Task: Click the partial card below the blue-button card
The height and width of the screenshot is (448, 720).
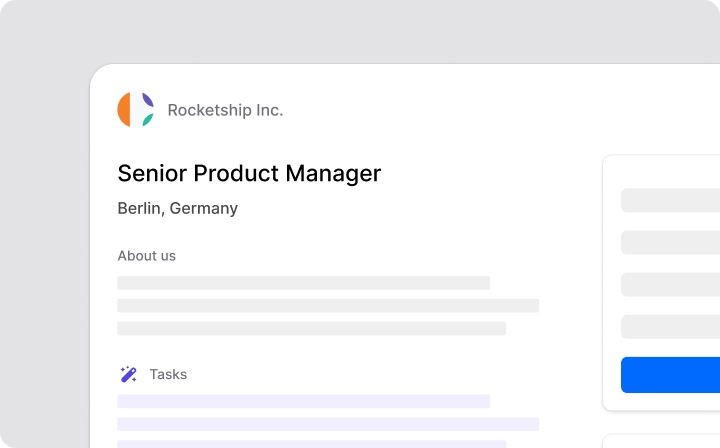Action: coord(661,442)
